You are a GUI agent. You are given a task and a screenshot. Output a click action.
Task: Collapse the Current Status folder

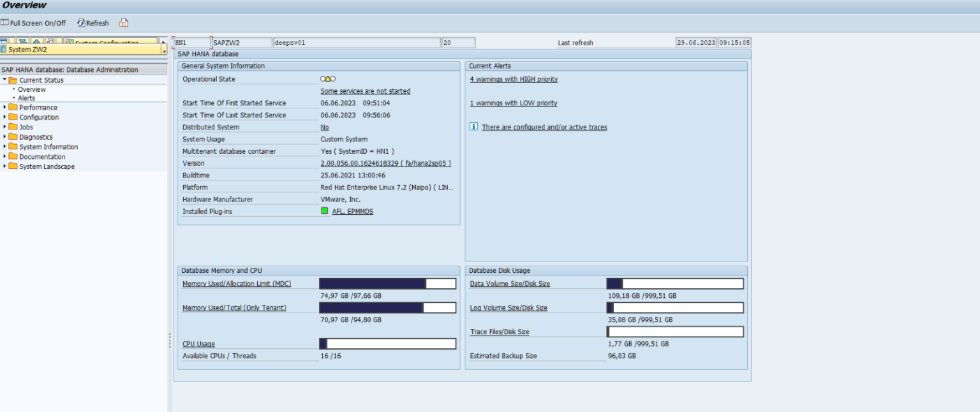click(5, 80)
